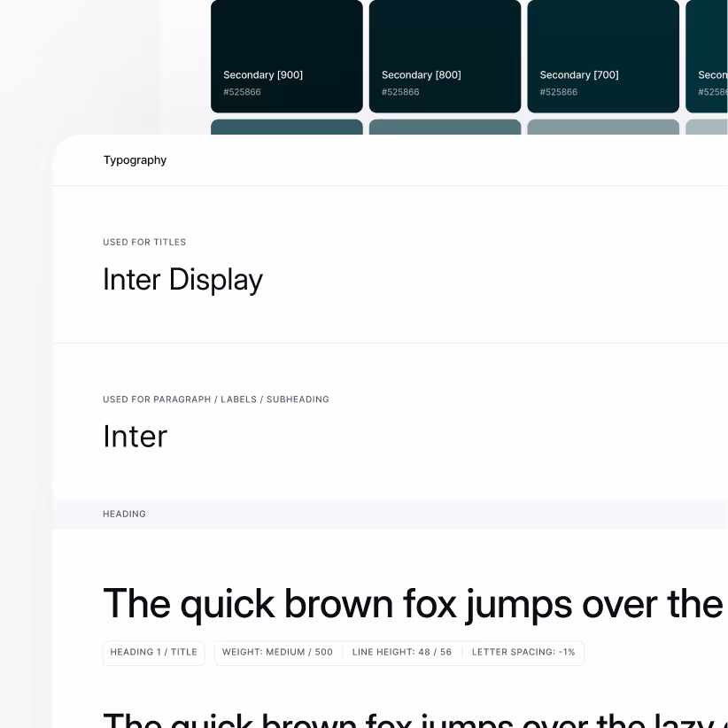Click the USED FOR TITLES label
Viewport: 728px width, 728px height.
(144, 242)
